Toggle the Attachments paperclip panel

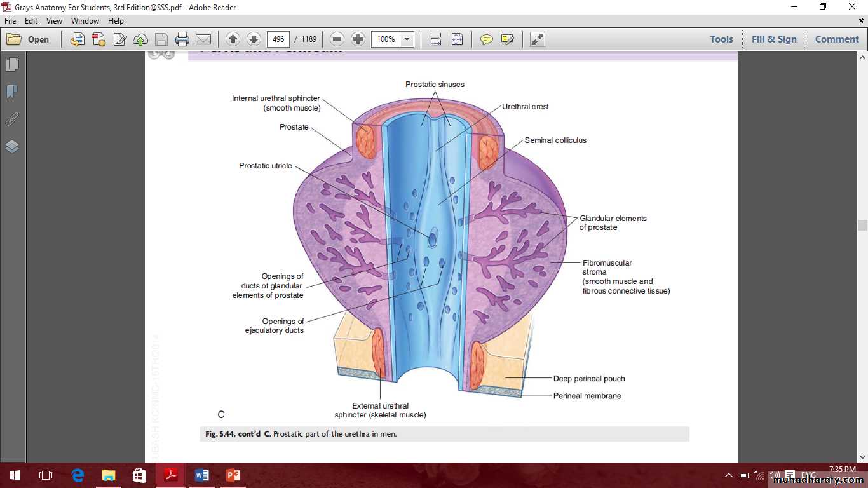point(12,119)
